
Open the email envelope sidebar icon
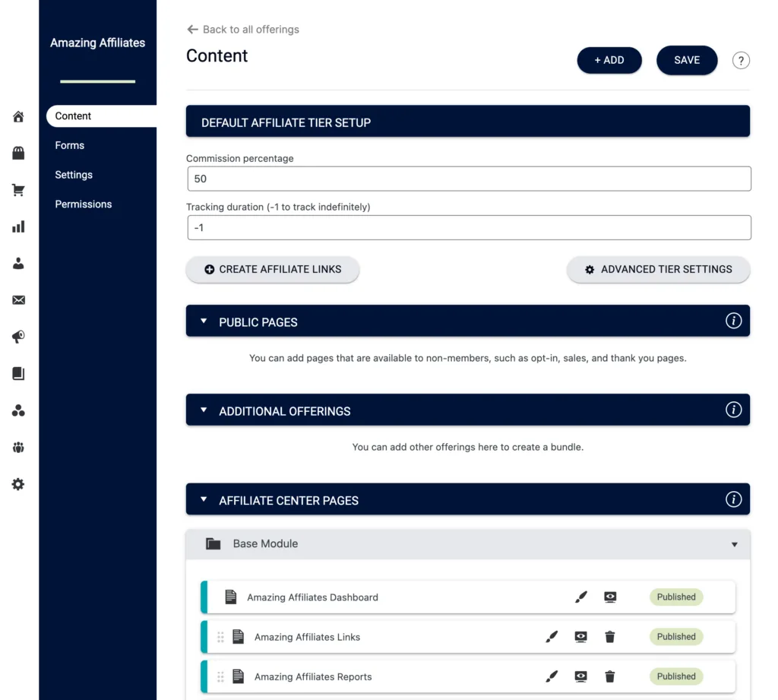click(18, 299)
